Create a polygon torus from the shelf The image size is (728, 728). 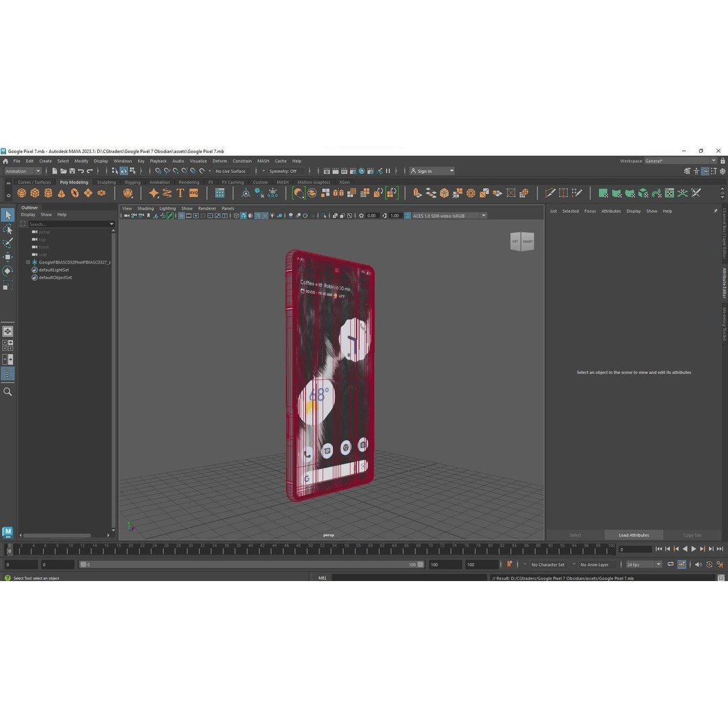coord(75,193)
